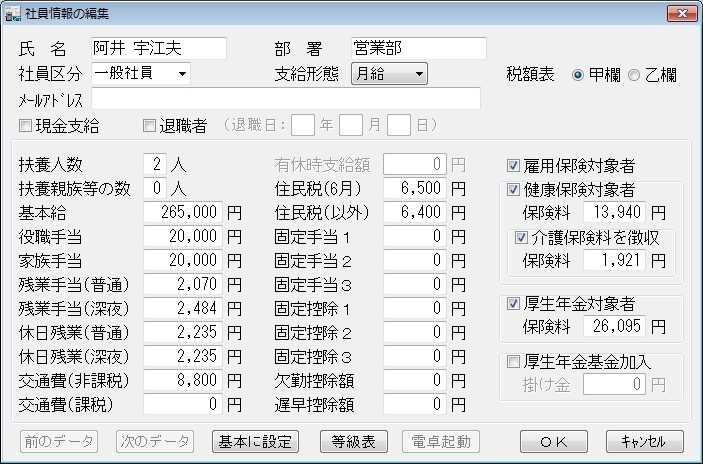
Task: Click the 欠勤控除額 amount field
Action: 415,380
